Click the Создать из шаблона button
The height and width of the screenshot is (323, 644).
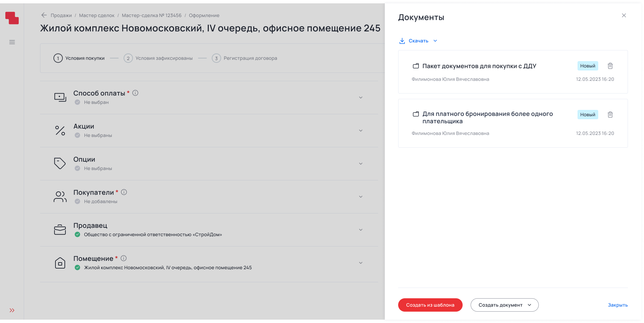coord(430,305)
